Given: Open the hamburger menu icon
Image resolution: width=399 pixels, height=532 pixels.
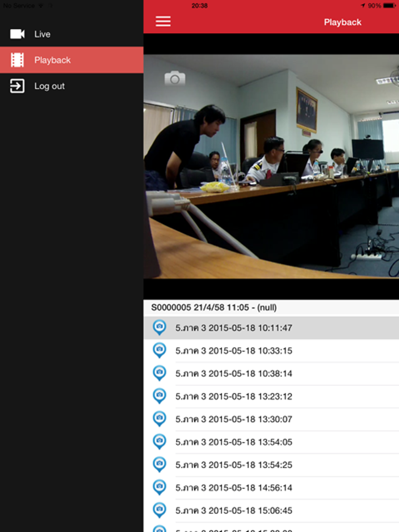Looking at the screenshot, I should (x=163, y=22).
